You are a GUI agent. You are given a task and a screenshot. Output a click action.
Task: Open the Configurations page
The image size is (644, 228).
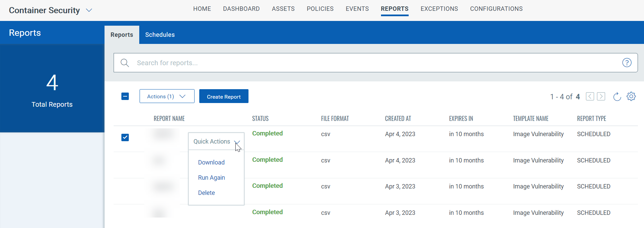click(496, 9)
